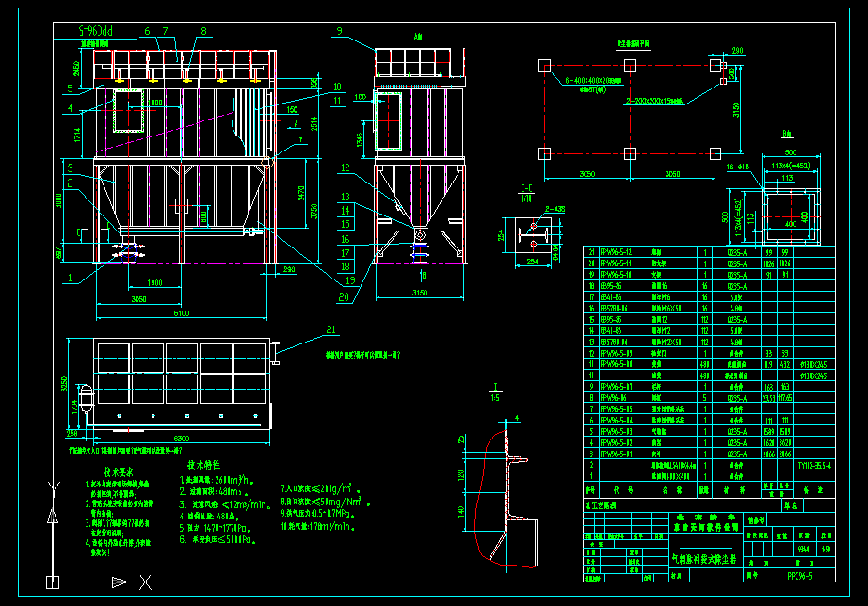This screenshot has height=606, width=868.
Task: Select part callout number 9 on side view
Action: click(x=338, y=32)
